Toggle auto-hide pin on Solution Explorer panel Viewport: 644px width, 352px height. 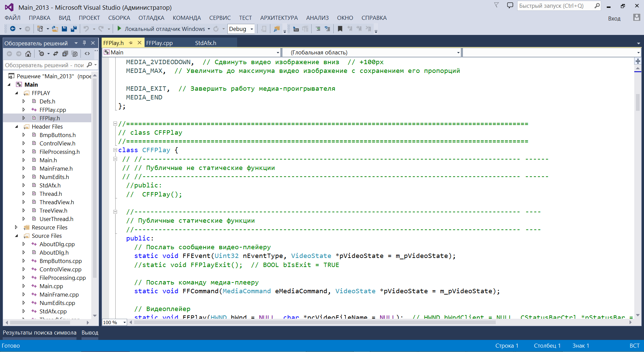85,43
